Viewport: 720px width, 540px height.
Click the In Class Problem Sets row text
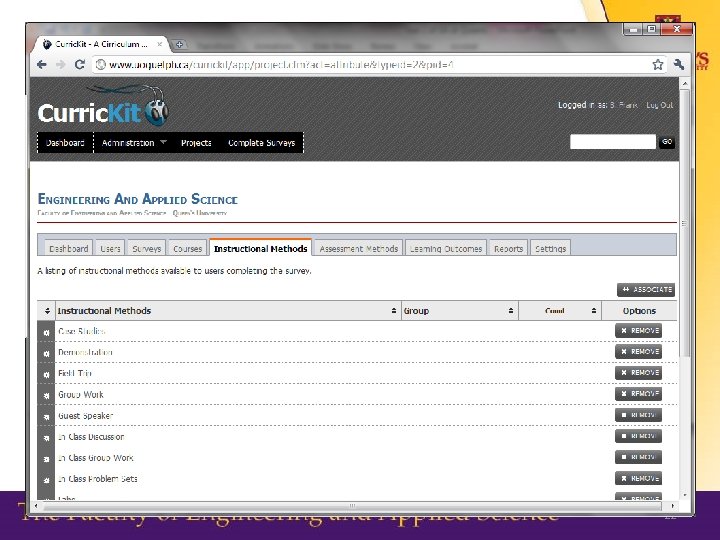click(98, 479)
